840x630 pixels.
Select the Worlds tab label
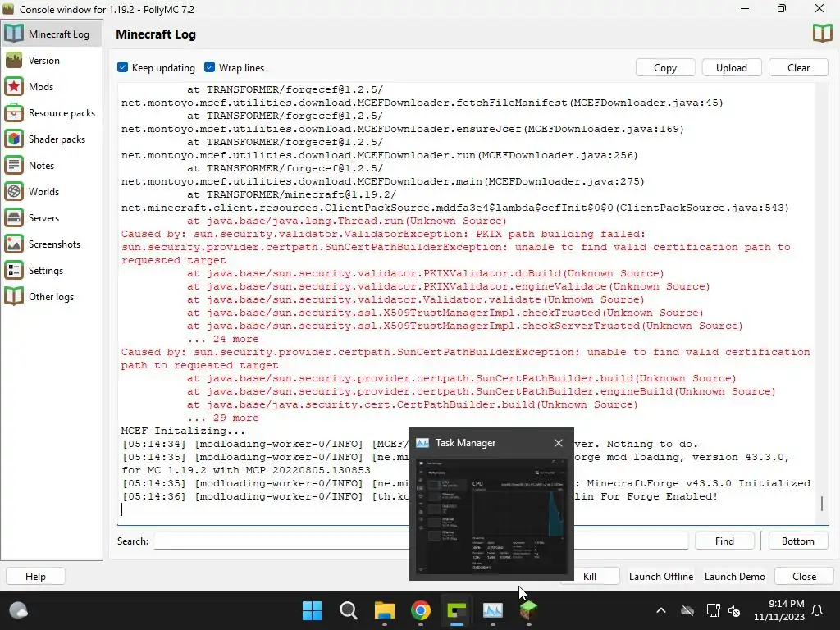point(44,192)
